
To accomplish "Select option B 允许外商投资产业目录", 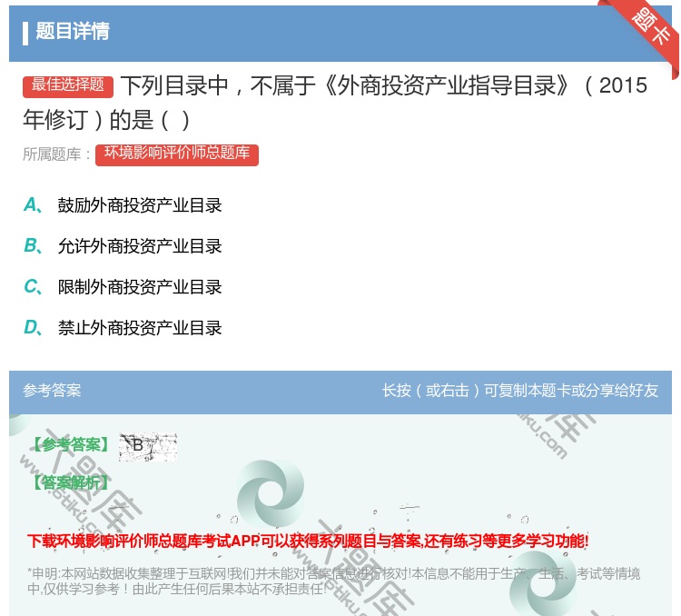I will [x=123, y=246].
